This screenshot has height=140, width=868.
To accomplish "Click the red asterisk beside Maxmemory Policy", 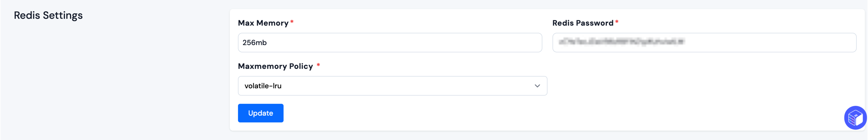I will [x=318, y=65].
